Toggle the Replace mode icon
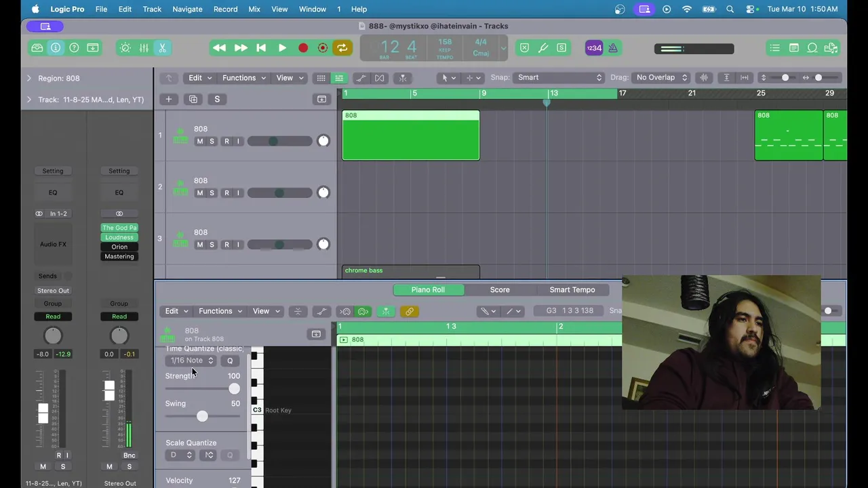868x488 pixels. point(524,48)
